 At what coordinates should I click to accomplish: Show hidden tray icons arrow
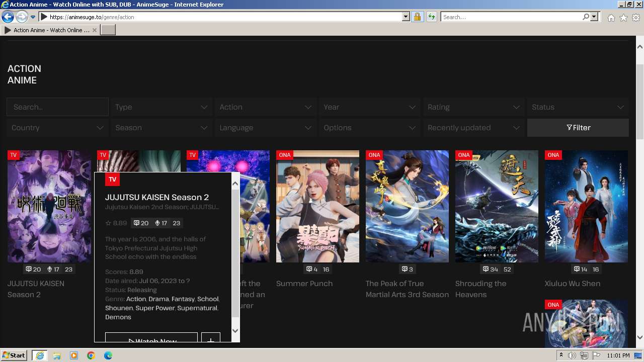[x=561, y=355]
